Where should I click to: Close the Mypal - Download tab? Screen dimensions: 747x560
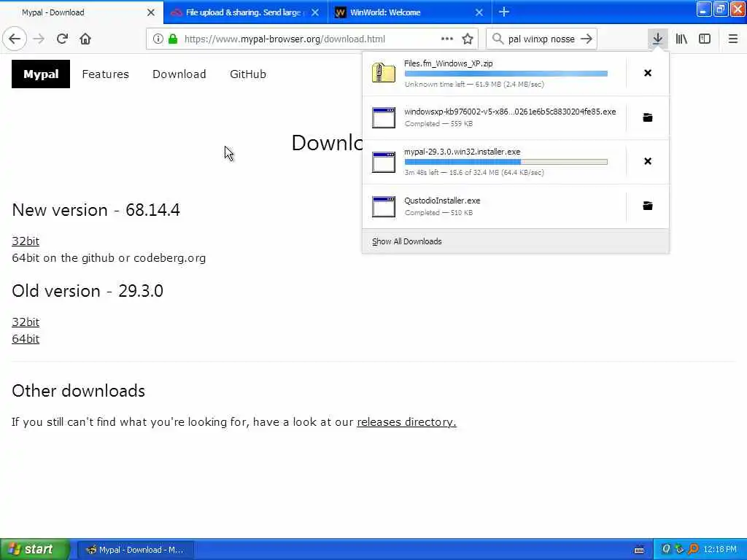tap(151, 12)
